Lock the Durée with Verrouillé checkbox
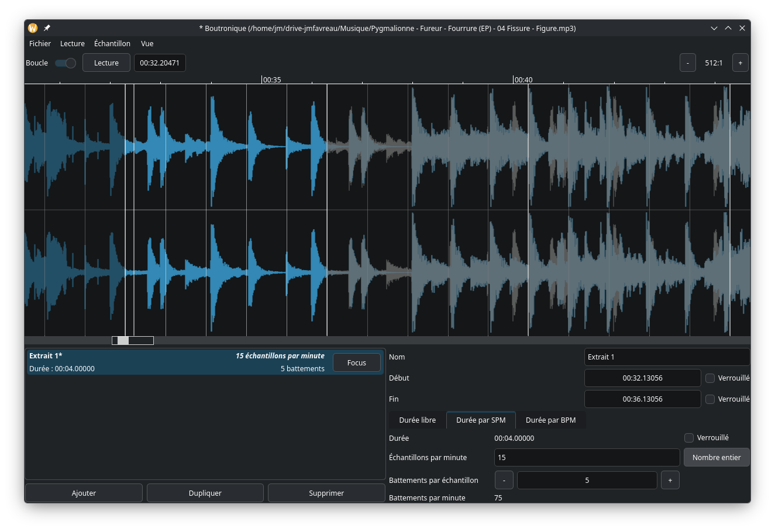Screen dimensions: 775x532 pos(689,438)
